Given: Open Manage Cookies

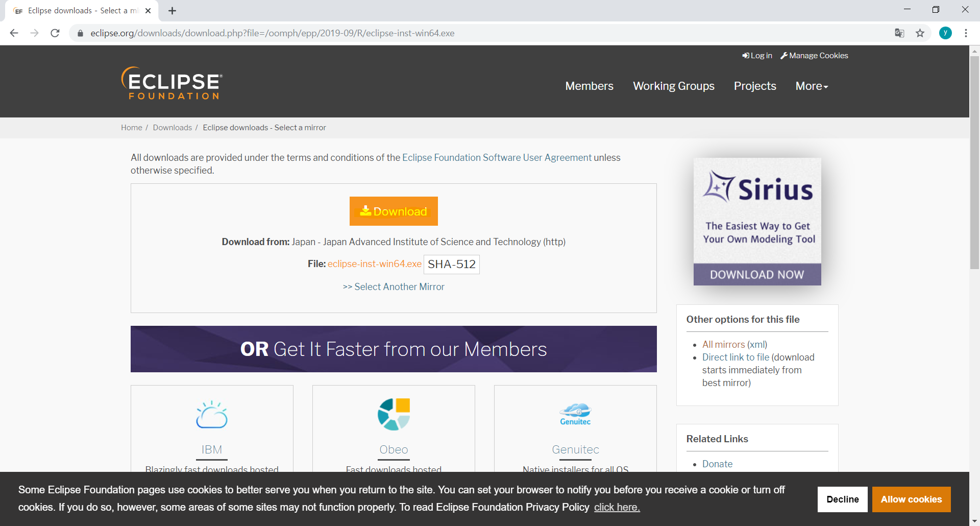Looking at the screenshot, I should tap(814, 56).
